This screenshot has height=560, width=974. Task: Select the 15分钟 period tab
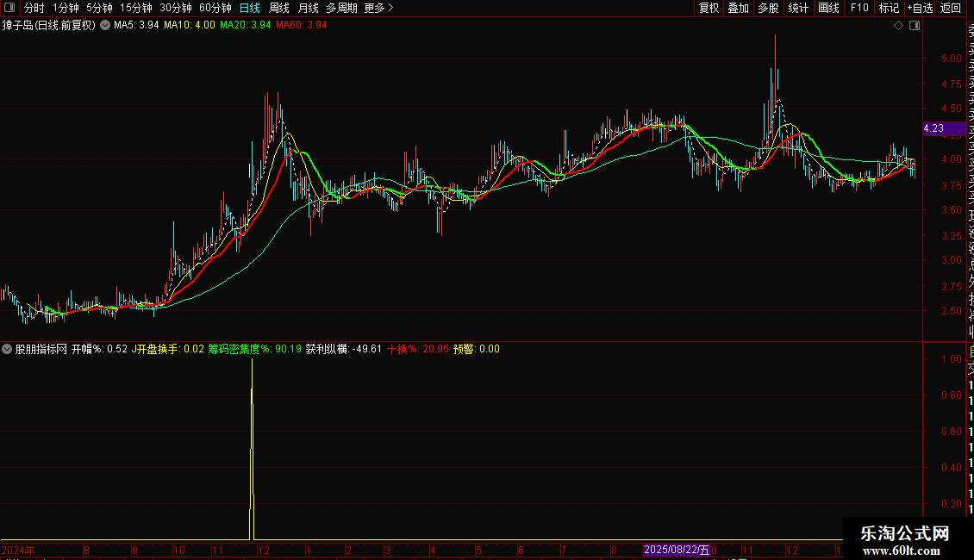[135, 8]
